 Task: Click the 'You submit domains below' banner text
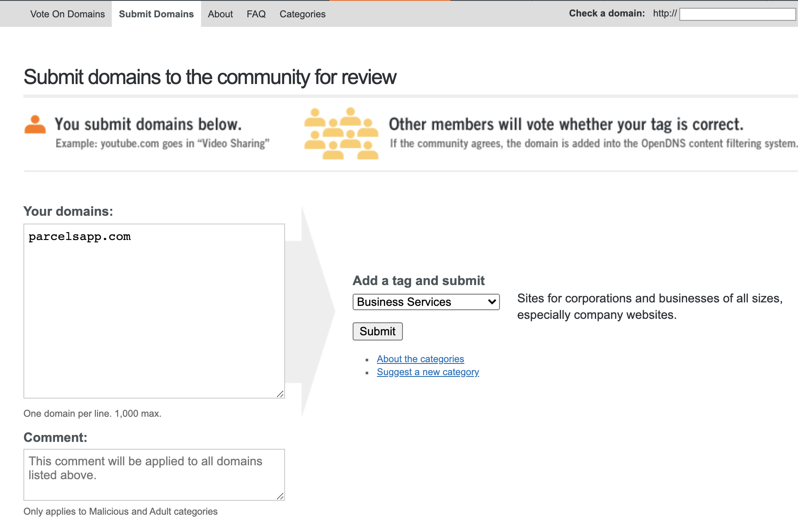tap(148, 124)
